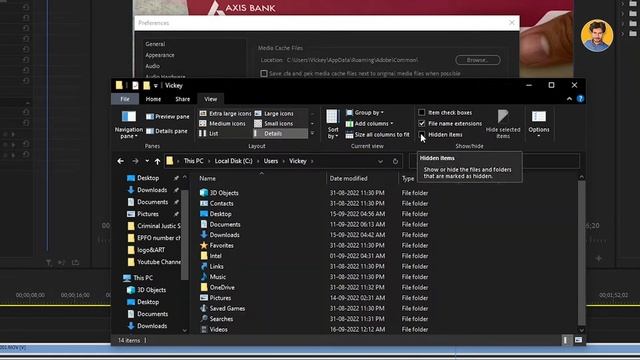This screenshot has height=360, width=640.
Task: Enable Item check boxes
Action: click(x=422, y=113)
